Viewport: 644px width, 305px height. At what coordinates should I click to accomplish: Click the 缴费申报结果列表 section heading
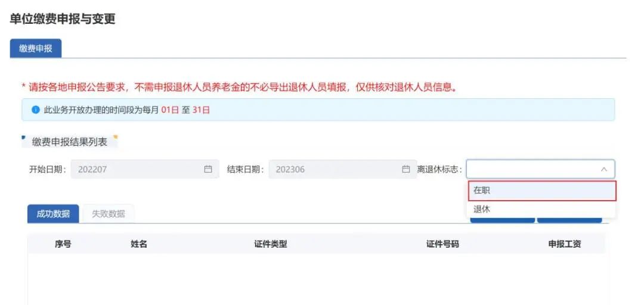click(70, 142)
